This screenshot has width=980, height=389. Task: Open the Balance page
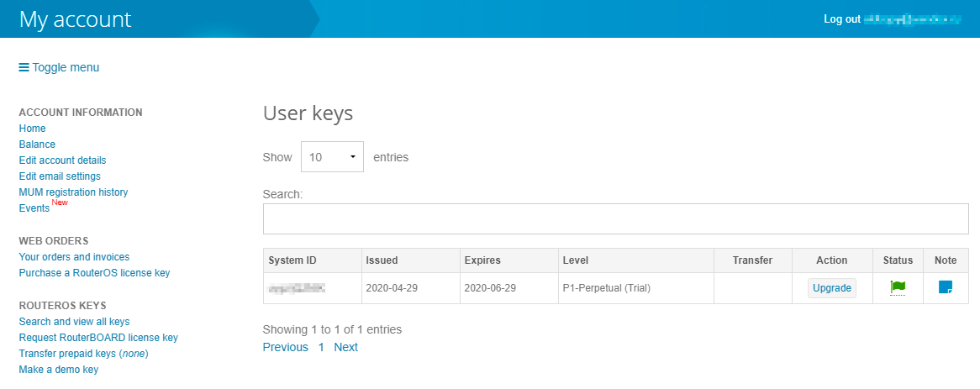[37, 145]
